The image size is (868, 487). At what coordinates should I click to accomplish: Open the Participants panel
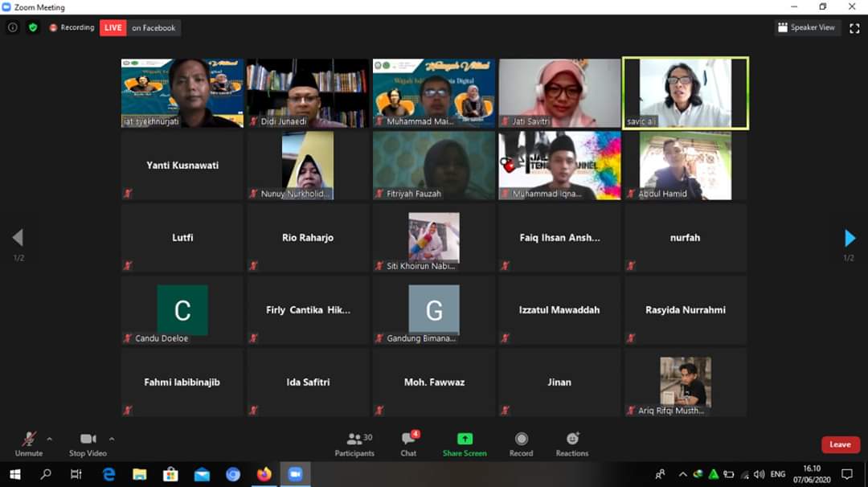click(354, 444)
